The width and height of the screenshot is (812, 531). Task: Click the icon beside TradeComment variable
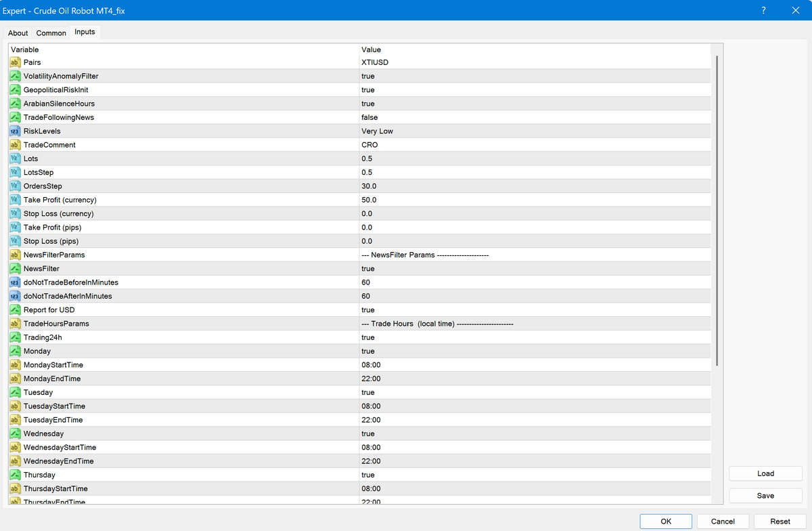coord(15,145)
